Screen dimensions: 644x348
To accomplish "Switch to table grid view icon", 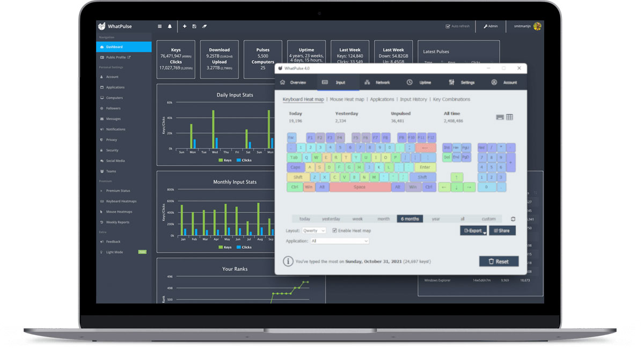I will 509,117.
